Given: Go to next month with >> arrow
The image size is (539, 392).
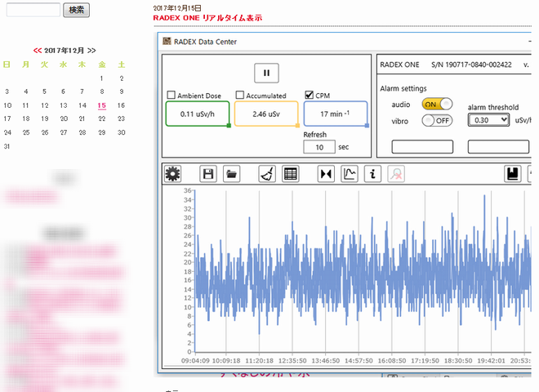Looking at the screenshot, I should coord(91,51).
